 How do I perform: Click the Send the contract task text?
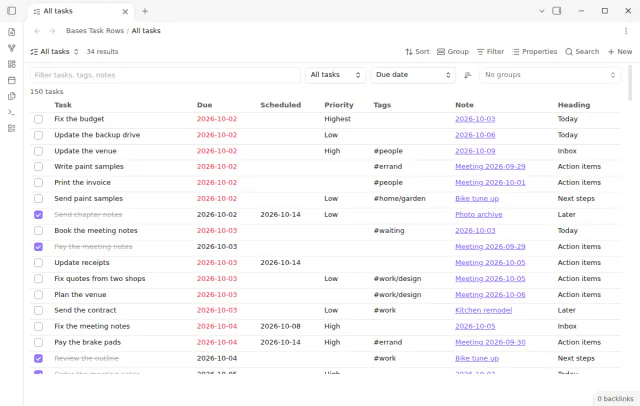[x=85, y=311]
